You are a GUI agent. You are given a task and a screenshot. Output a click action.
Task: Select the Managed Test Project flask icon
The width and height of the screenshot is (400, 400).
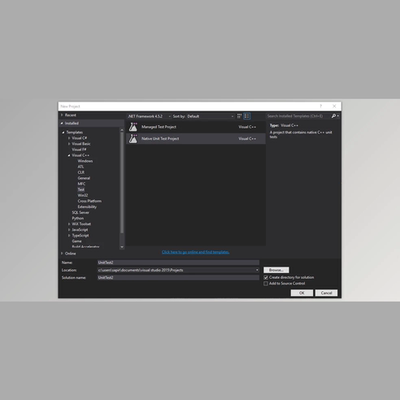(133, 127)
